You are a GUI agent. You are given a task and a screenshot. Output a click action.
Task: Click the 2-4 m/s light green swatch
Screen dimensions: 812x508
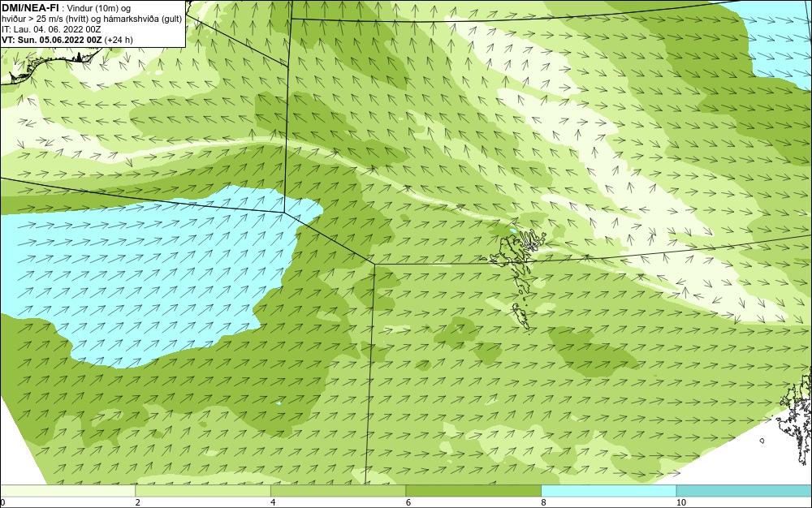coord(203,490)
